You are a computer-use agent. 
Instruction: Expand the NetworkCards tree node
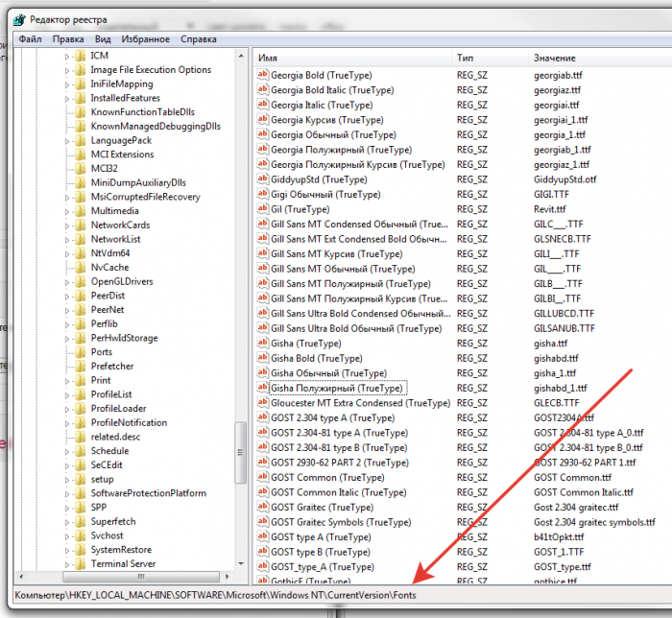[x=67, y=226]
